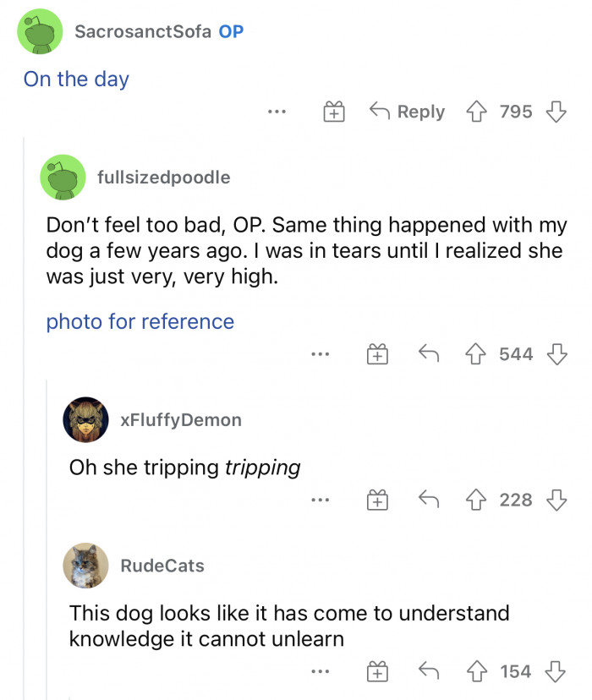Open the 'photo for reference' link
Image resolution: width=592 pixels, height=700 pixels.
tap(139, 321)
